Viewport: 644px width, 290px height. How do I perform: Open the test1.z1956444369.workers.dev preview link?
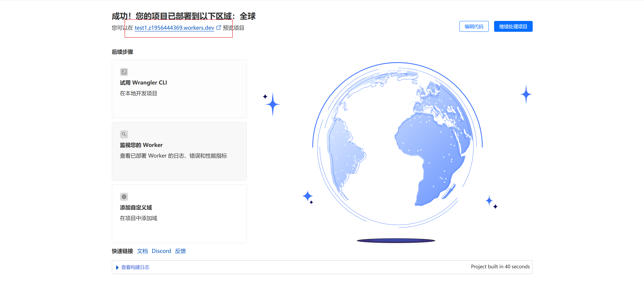pyautogui.click(x=174, y=28)
